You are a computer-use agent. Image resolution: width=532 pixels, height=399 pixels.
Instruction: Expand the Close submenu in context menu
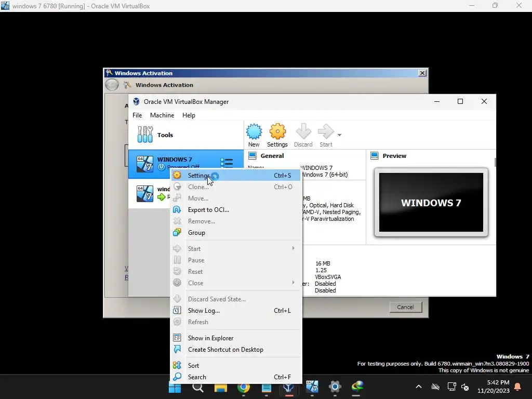(235, 283)
